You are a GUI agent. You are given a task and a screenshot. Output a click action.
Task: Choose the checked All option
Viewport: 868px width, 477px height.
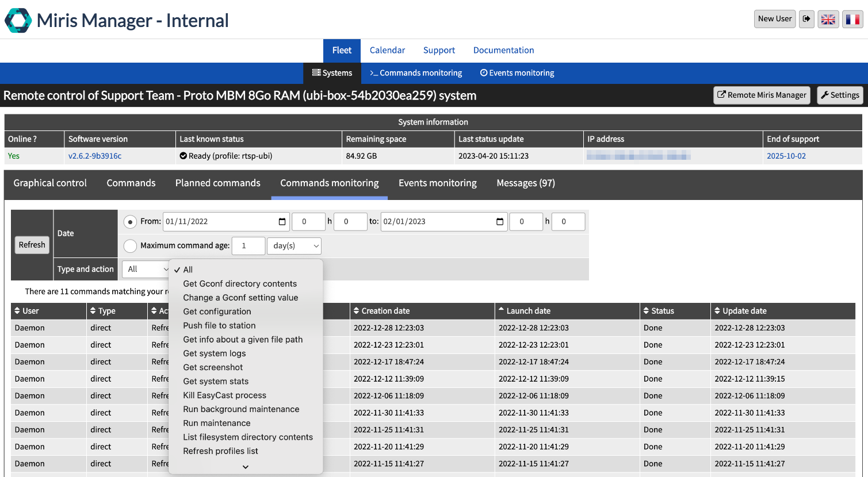[246, 270]
